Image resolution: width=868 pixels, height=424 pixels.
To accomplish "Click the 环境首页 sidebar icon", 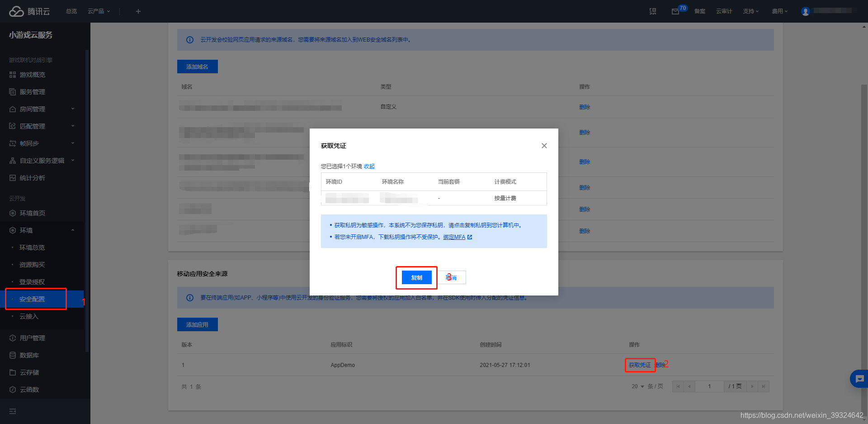I will pos(13,213).
